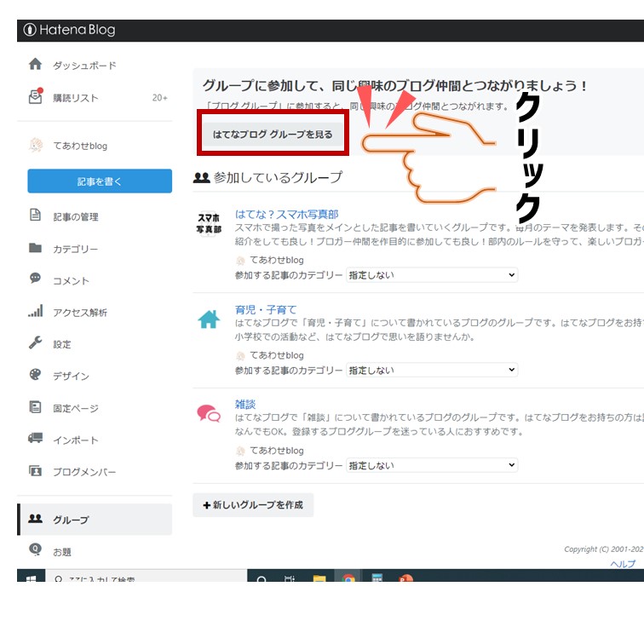Screen dimensions: 644x644
Task: Select the てあわせblog sidebar blog avatar
Action: [x=36, y=145]
